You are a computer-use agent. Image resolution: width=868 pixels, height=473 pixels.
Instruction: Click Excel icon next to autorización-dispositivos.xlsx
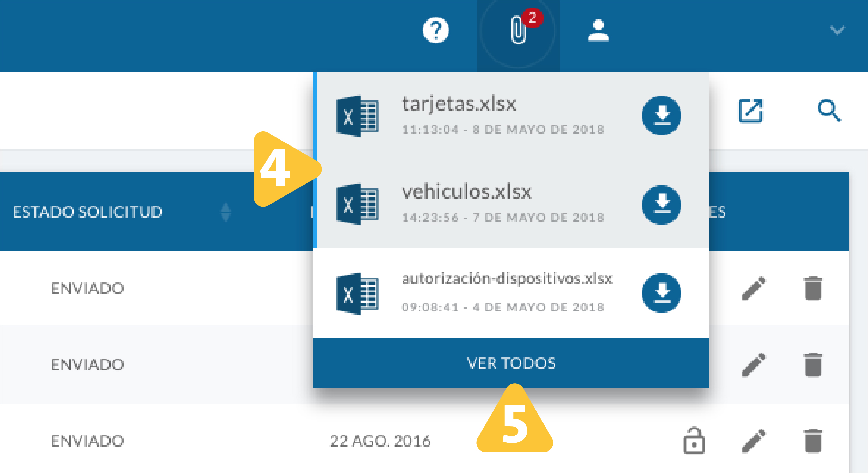point(357,293)
